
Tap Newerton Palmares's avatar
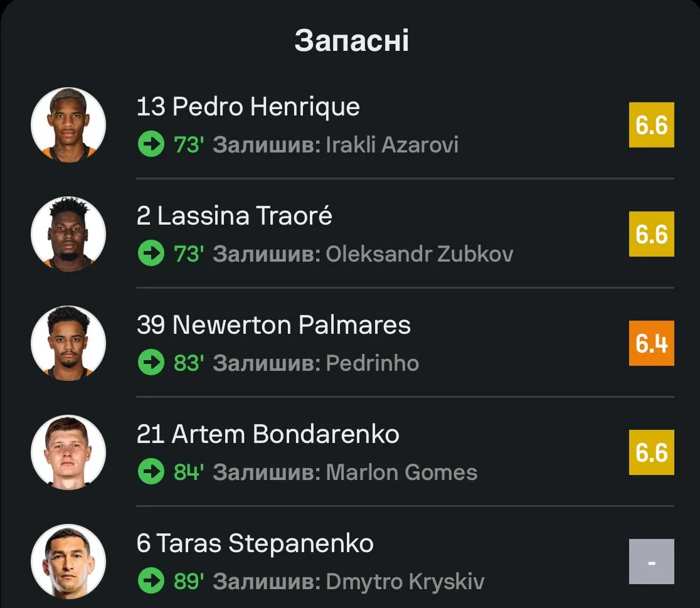[x=68, y=344]
